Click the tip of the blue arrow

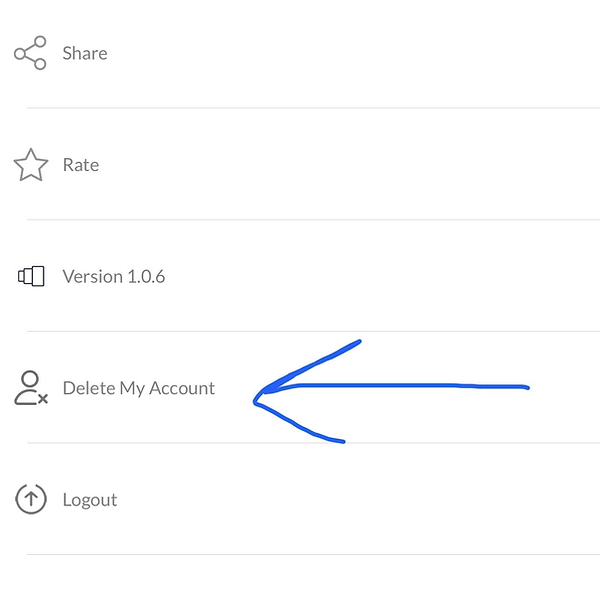[256, 397]
